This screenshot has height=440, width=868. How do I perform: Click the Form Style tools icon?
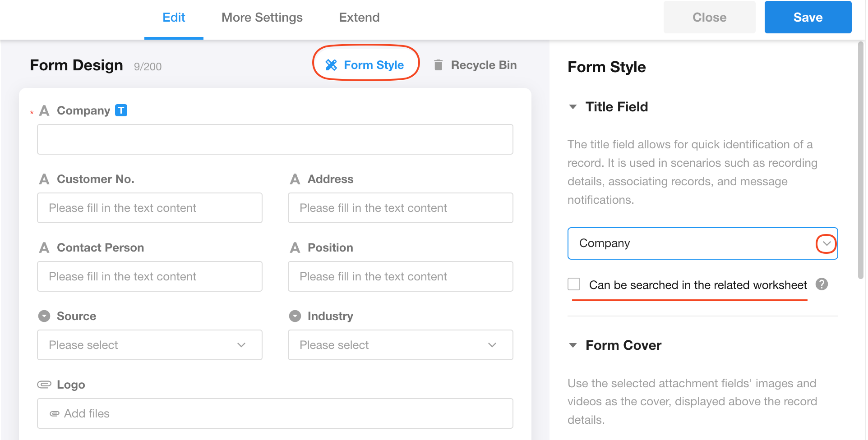(x=331, y=65)
